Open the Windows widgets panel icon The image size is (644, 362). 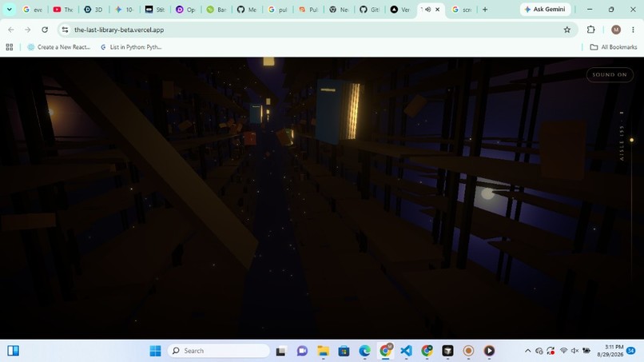click(x=13, y=351)
